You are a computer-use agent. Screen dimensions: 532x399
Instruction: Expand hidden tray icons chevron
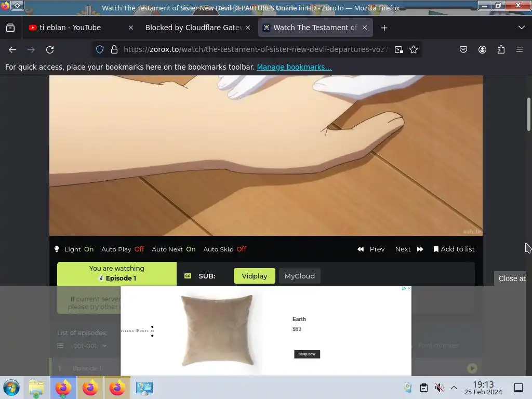(454, 388)
